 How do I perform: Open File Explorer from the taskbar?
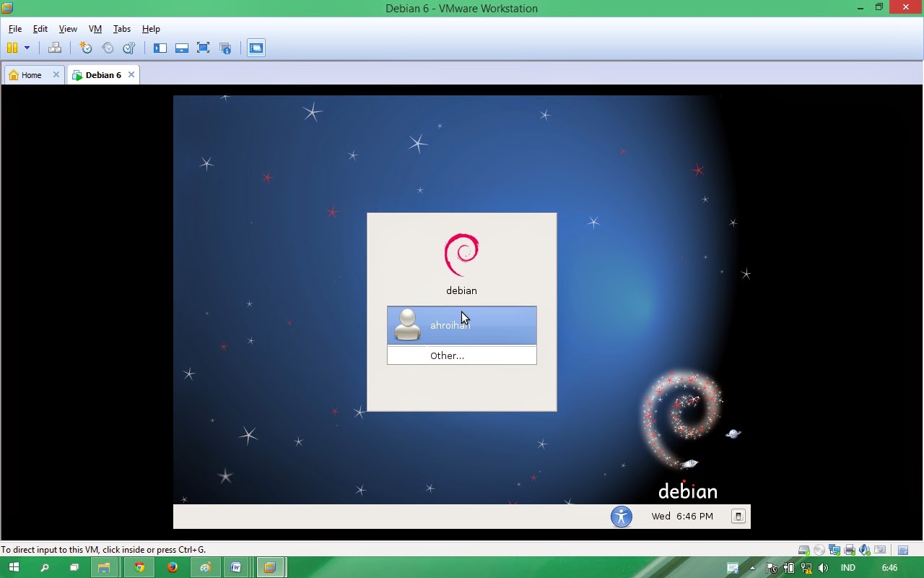(x=105, y=568)
